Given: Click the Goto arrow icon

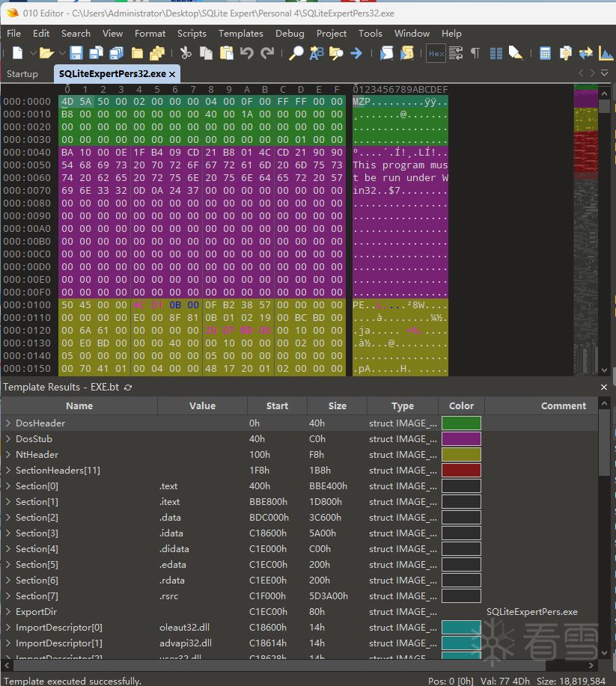Looking at the screenshot, I should tap(356, 53).
